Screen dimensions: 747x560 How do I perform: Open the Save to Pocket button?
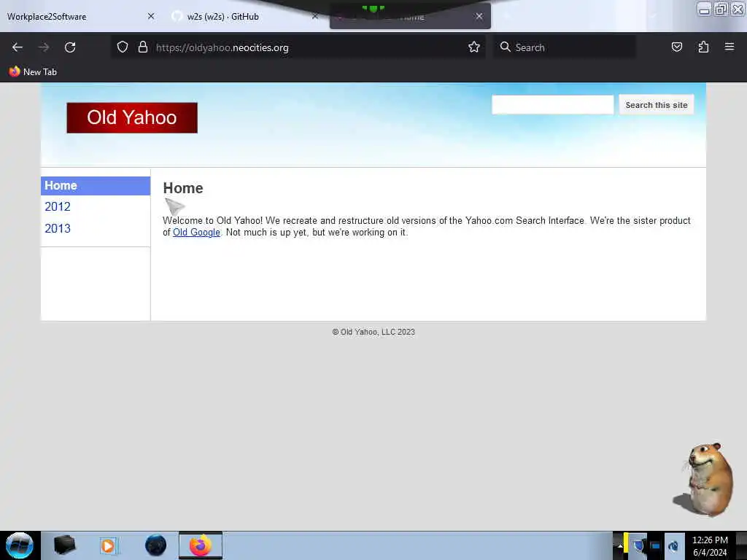[676, 47]
